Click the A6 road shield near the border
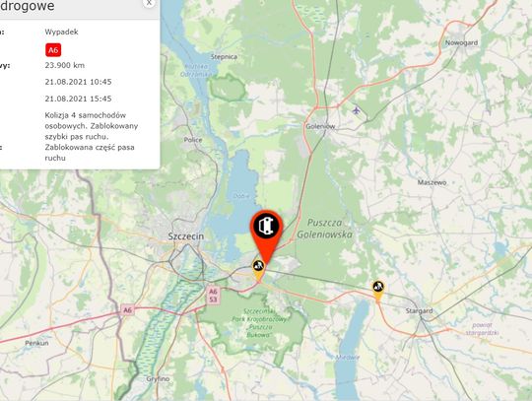This screenshot has width=532, height=401. click(x=127, y=310)
